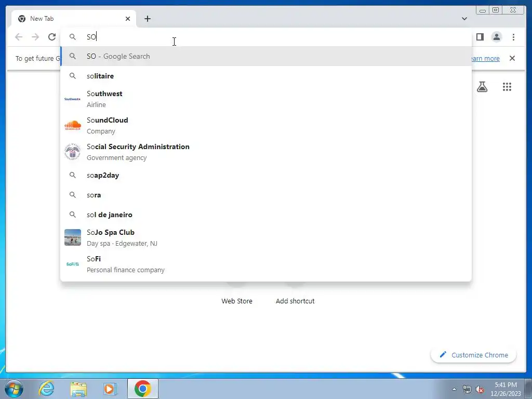Click the magnifier in the address bar
Image resolution: width=532 pixels, height=399 pixels.
tap(73, 37)
